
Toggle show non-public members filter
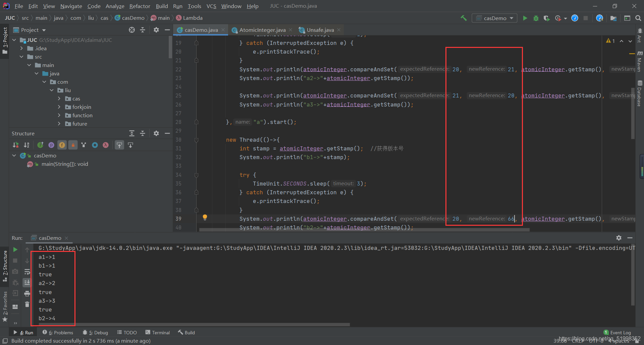pos(73,145)
